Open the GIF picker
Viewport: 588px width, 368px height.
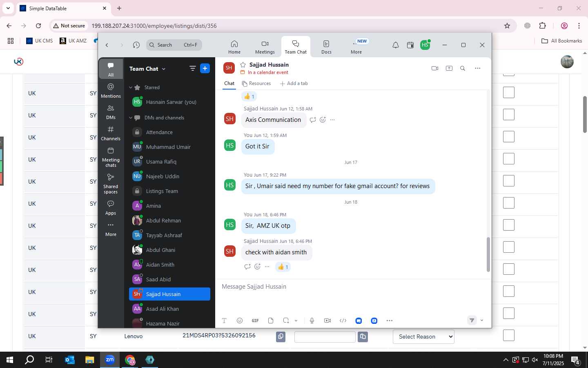[255, 321]
